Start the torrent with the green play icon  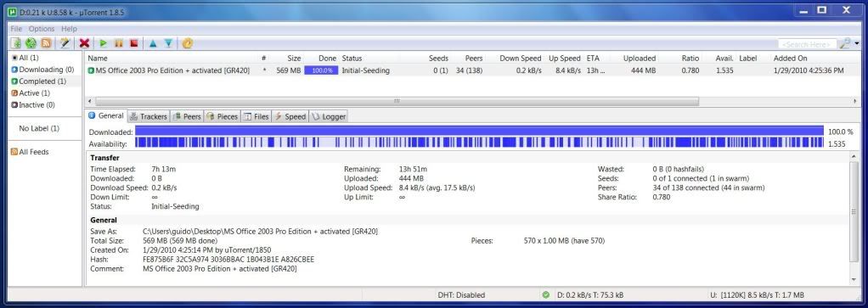point(103,42)
